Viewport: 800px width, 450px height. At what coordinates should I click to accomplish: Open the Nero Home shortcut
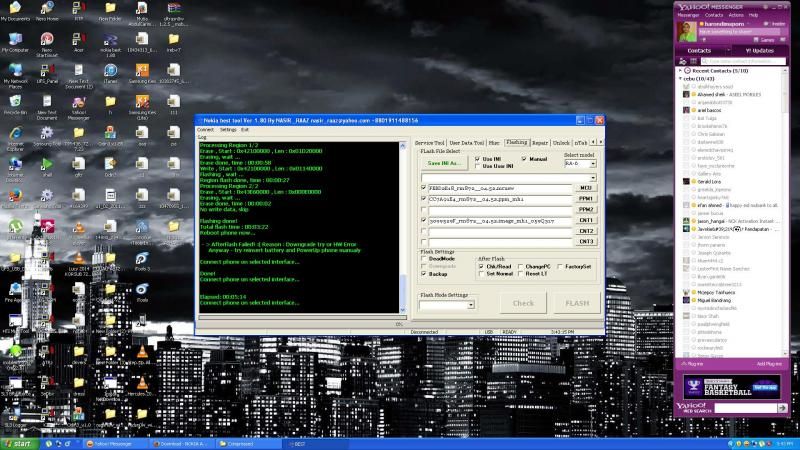[46, 8]
